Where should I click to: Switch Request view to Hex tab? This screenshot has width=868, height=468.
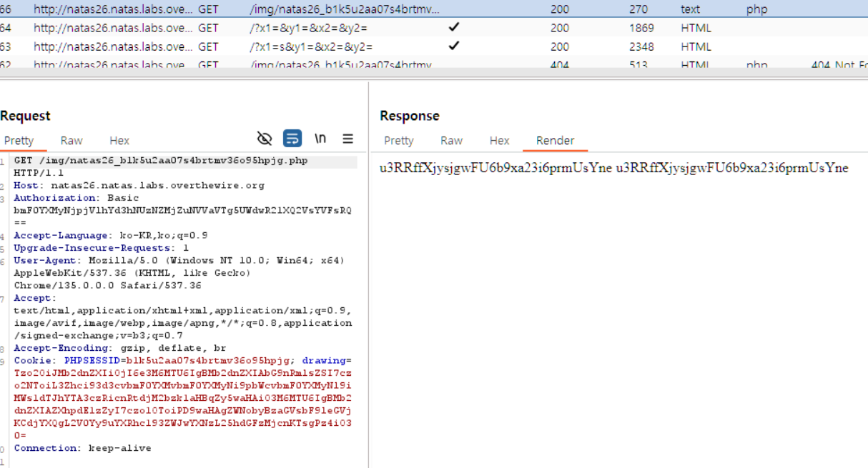[119, 141]
